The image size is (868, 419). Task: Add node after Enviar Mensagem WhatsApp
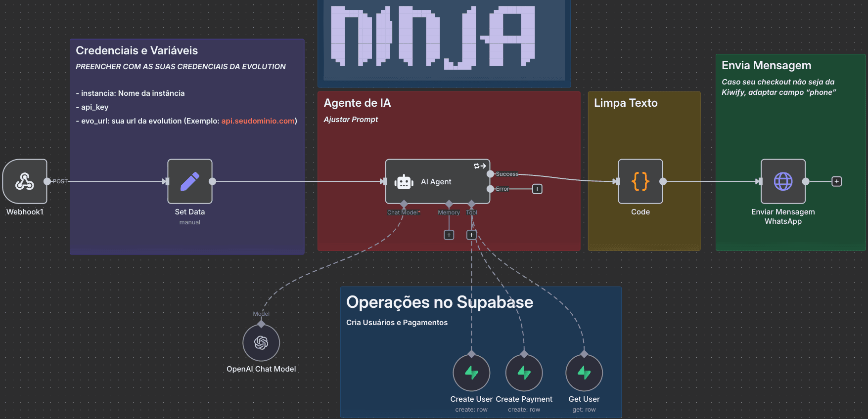coord(836,181)
